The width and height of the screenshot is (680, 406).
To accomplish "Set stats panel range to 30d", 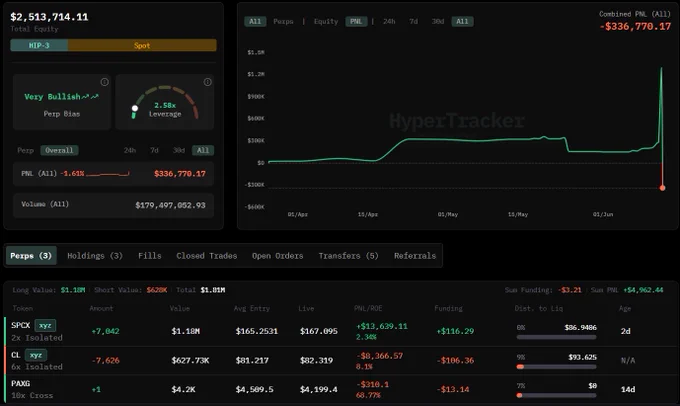I will pyautogui.click(x=179, y=151).
